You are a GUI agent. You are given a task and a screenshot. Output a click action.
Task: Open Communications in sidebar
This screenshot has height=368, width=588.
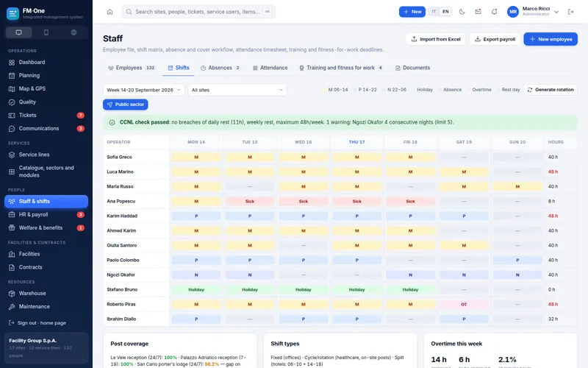46,128
